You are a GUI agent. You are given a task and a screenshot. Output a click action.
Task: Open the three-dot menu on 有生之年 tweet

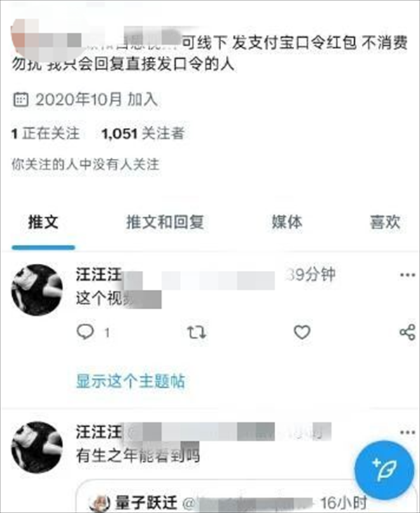407,433
